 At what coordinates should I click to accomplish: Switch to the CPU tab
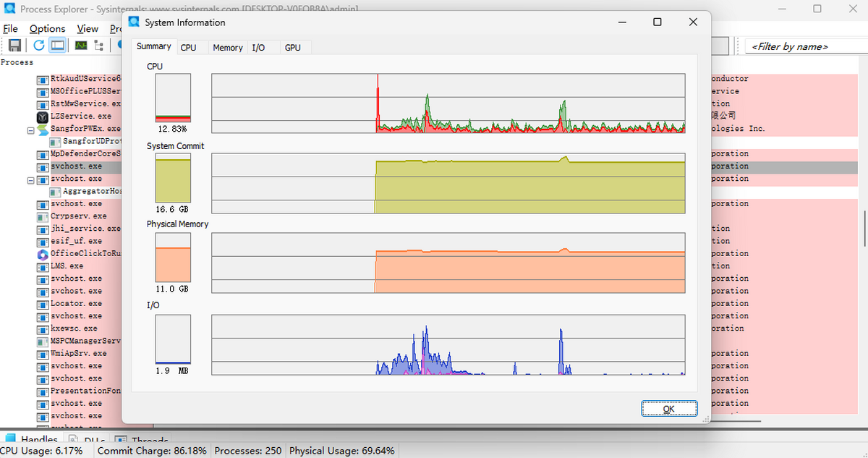click(188, 48)
